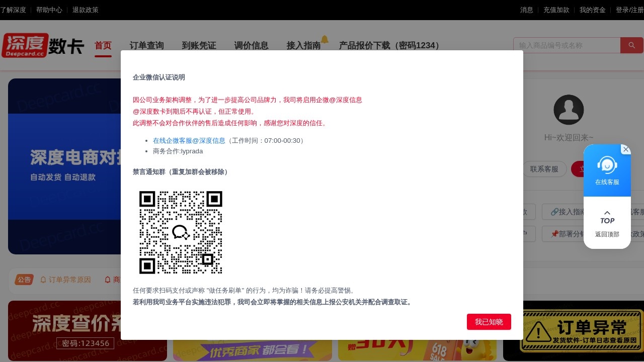The height and width of the screenshot is (362, 644).
Task: Click the 公告 announcement badge
Action: point(24,280)
